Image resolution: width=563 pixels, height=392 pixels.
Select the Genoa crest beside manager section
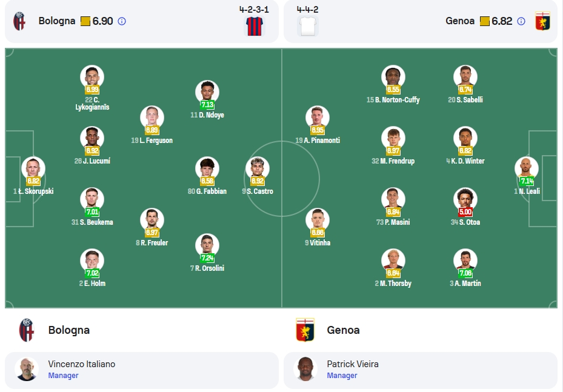tap(305, 330)
